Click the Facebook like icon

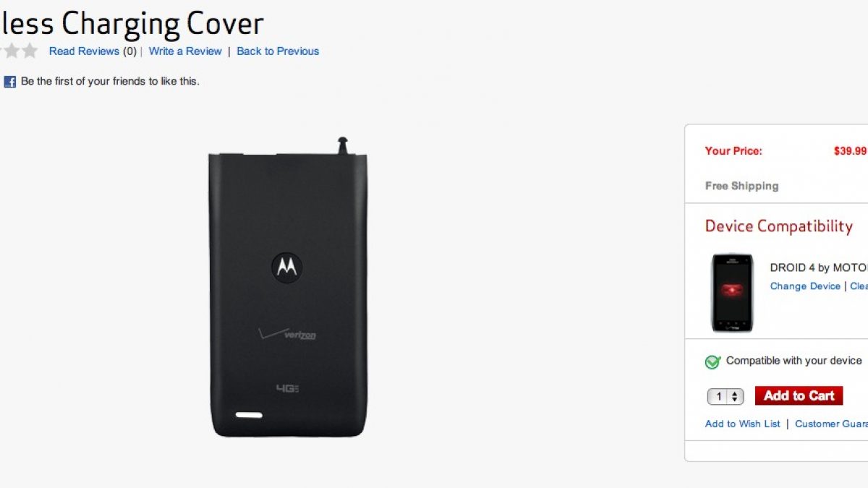[9, 82]
